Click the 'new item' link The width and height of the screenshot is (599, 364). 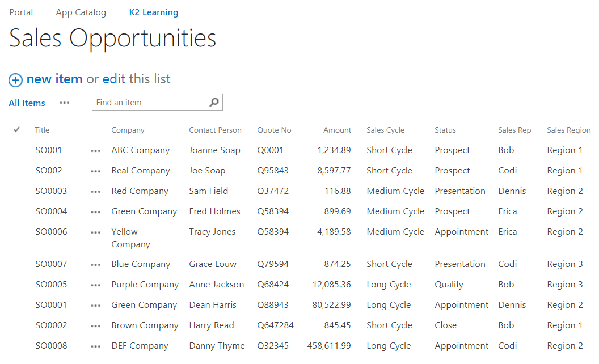click(54, 79)
